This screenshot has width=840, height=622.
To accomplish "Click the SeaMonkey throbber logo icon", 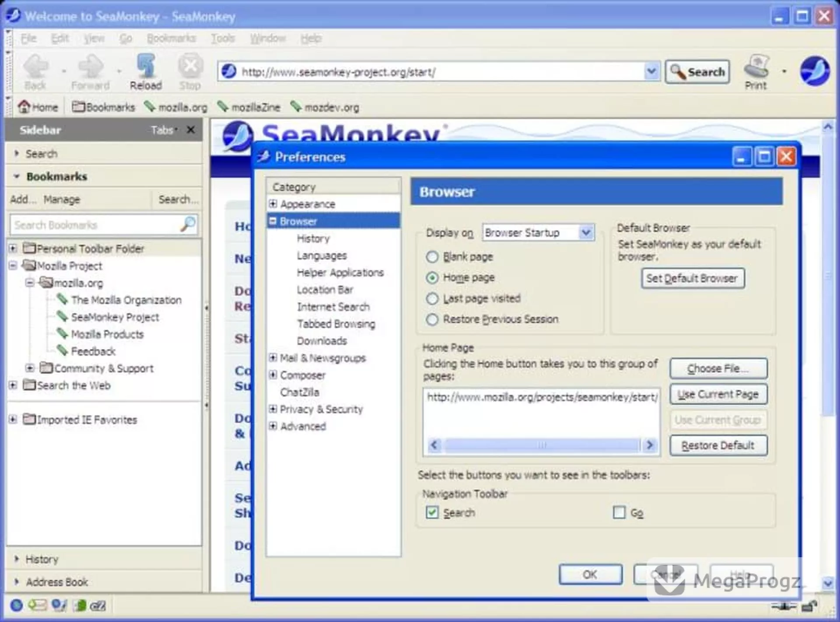I will (x=815, y=70).
